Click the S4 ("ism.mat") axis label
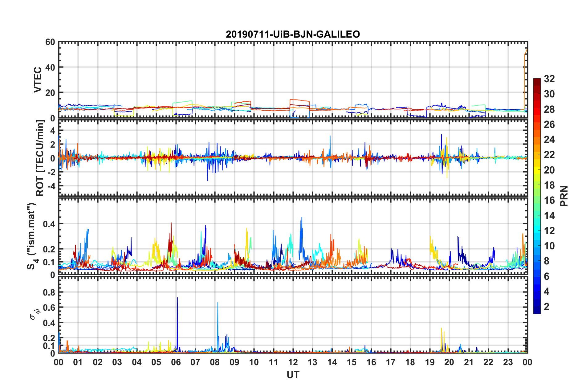The height and width of the screenshot is (392, 586). pos(32,236)
